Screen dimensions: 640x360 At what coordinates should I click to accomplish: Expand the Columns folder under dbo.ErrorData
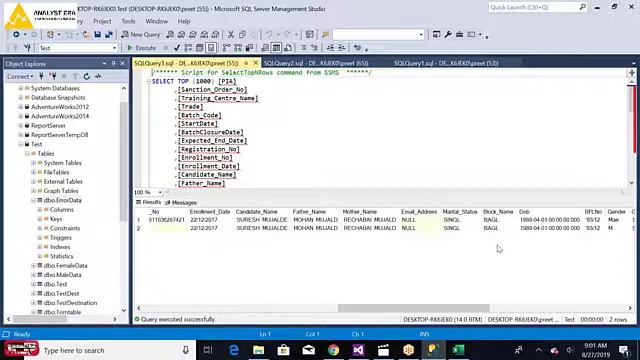pyautogui.click(x=40, y=210)
